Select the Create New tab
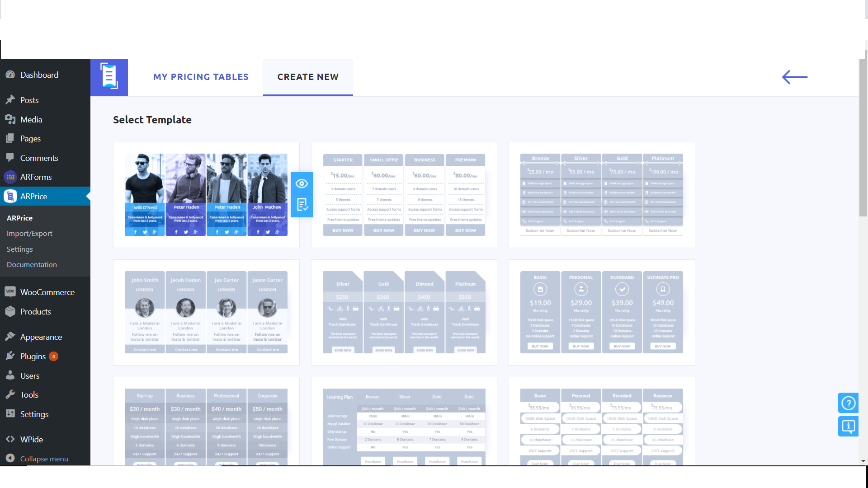This screenshot has width=868, height=488. [308, 77]
